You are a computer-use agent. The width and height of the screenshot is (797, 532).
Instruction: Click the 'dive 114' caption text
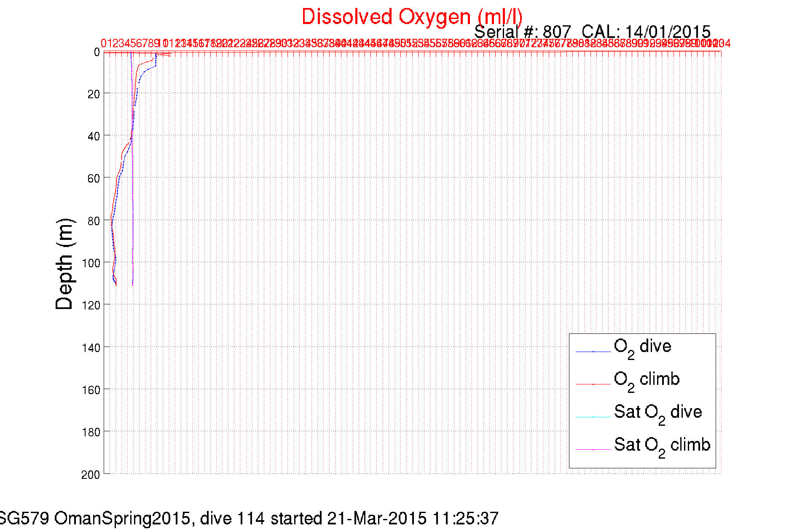pos(233,519)
